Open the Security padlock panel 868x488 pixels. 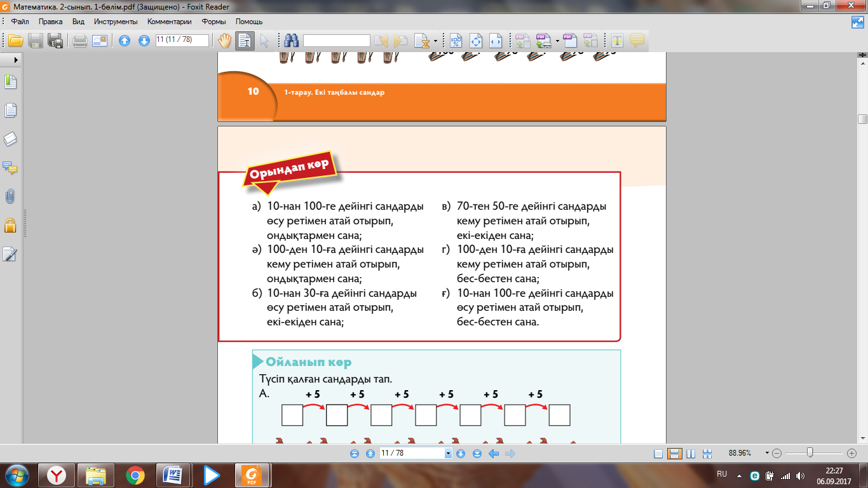click(10, 225)
